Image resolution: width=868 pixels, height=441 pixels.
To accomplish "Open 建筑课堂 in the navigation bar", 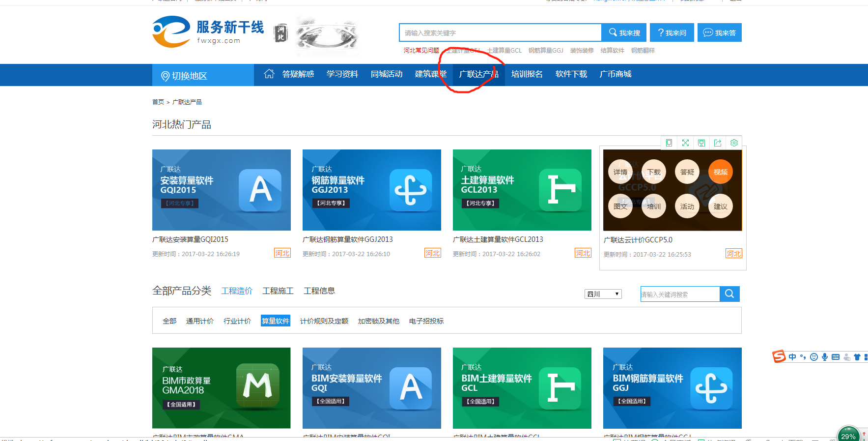I will pos(431,74).
